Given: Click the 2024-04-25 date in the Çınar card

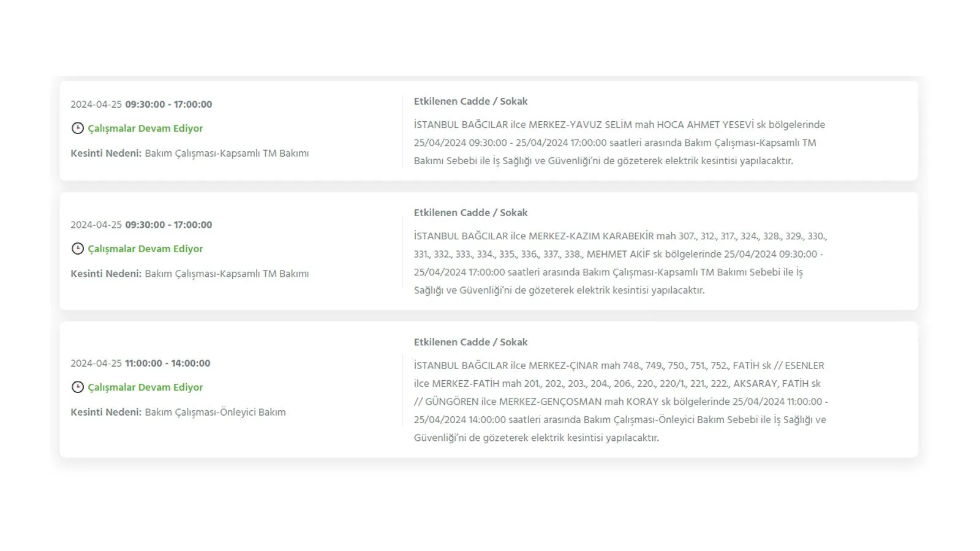Looking at the screenshot, I should [x=96, y=364].
